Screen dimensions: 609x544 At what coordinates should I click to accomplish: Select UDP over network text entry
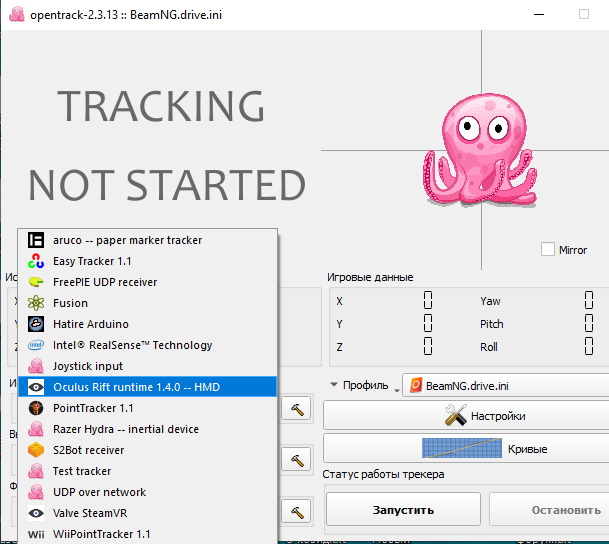pos(99,492)
